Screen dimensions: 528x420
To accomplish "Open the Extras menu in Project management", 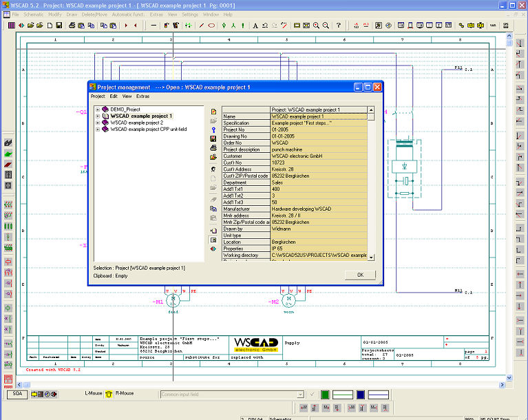I will pos(142,96).
